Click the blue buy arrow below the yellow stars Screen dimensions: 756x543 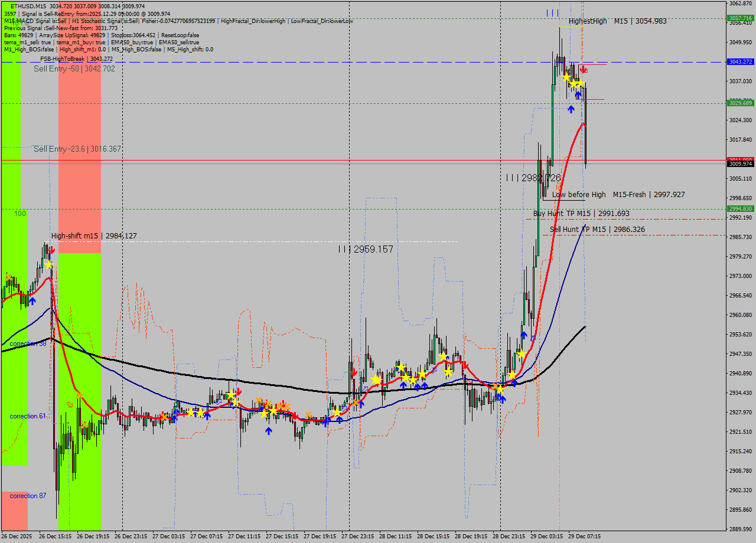pos(578,95)
